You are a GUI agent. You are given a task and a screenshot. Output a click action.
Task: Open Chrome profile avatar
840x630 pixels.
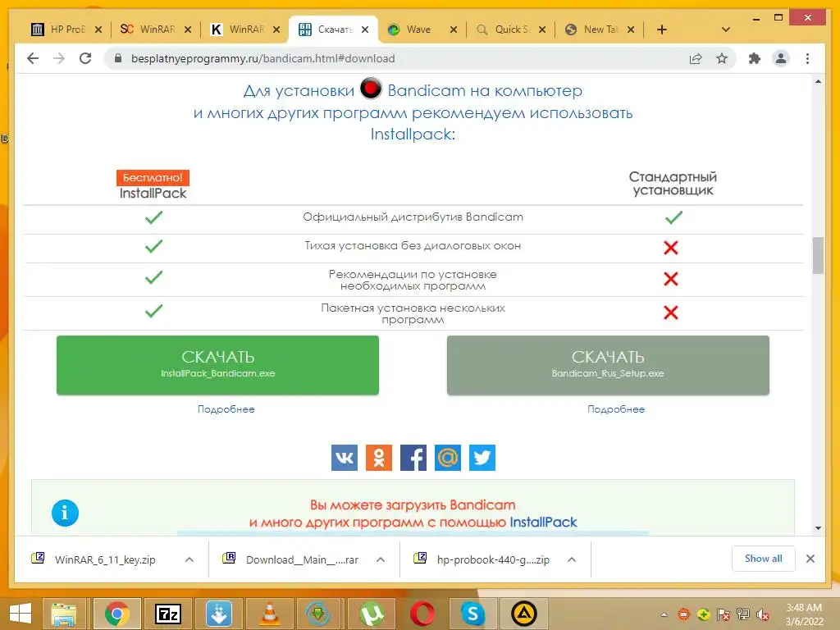pyautogui.click(x=781, y=58)
